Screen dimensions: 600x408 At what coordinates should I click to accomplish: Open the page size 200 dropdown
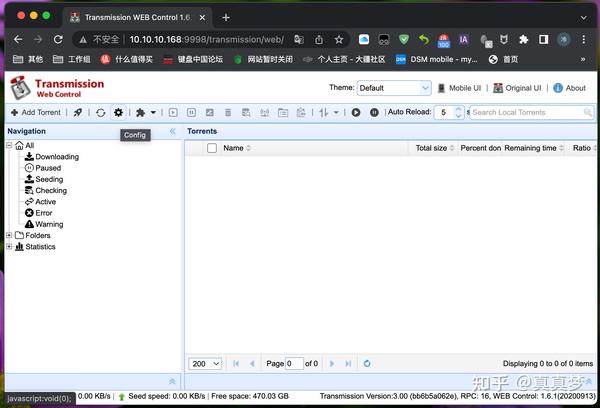205,364
